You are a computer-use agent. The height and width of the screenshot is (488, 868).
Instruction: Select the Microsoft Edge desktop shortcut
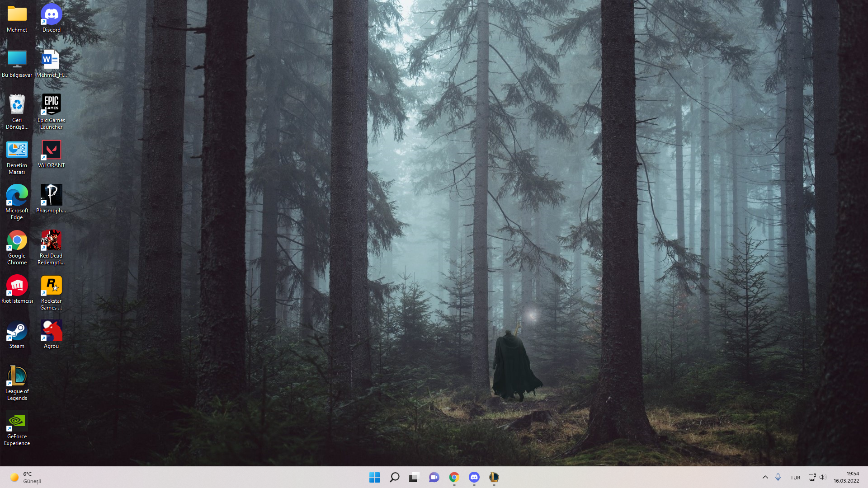click(x=17, y=202)
